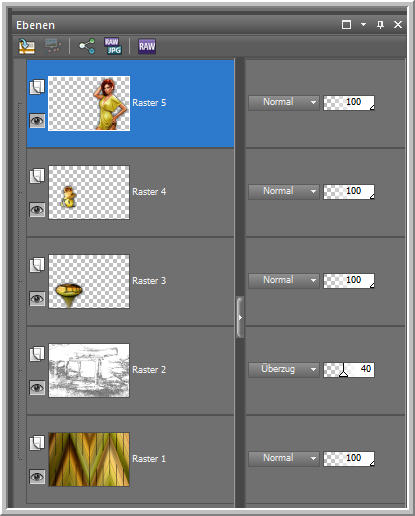Viewport: 415px width, 516px height.
Task: Click the Raster 3 layer type icon
Action: [37, 265]
